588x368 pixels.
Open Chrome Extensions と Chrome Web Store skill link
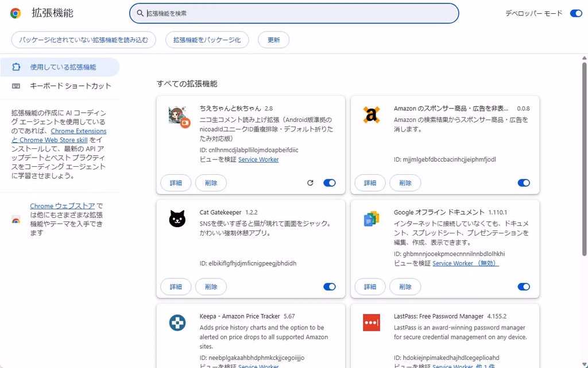coord(59,136)
